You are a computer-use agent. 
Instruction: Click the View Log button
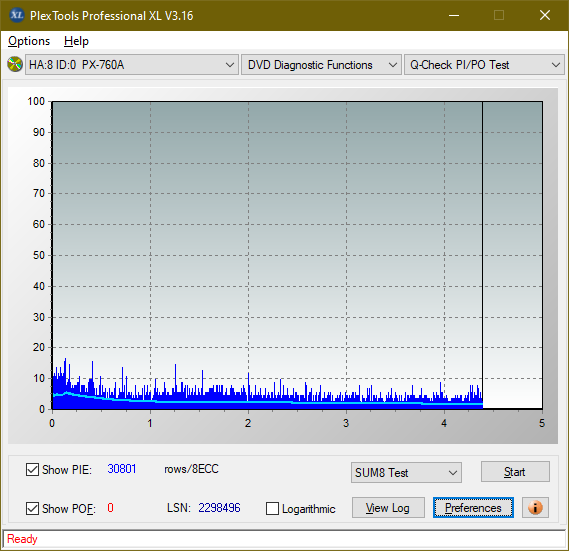[x=388, y=508]
